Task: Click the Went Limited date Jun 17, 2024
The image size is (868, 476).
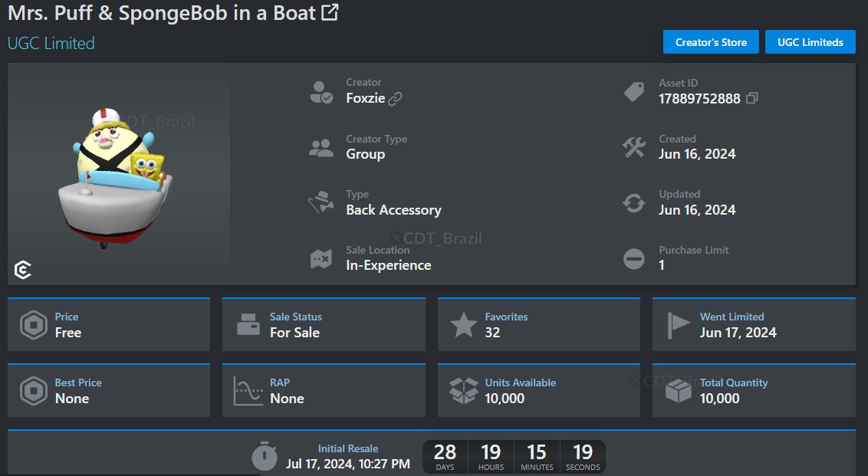Action: click(x=738, y=333)
